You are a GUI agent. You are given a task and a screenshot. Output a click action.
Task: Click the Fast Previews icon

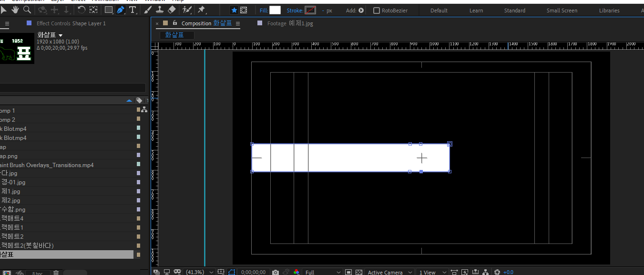[465, 272]
